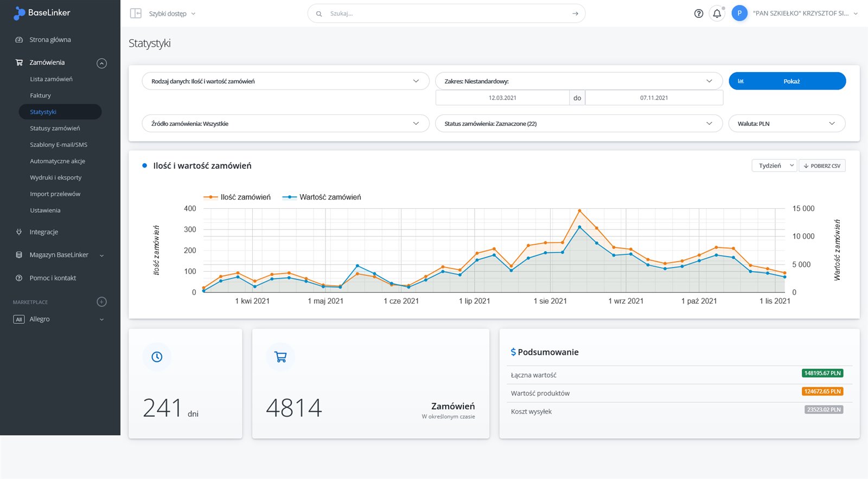
Task: Change the Tydzień interval dropdown
Action: point(774,166)
